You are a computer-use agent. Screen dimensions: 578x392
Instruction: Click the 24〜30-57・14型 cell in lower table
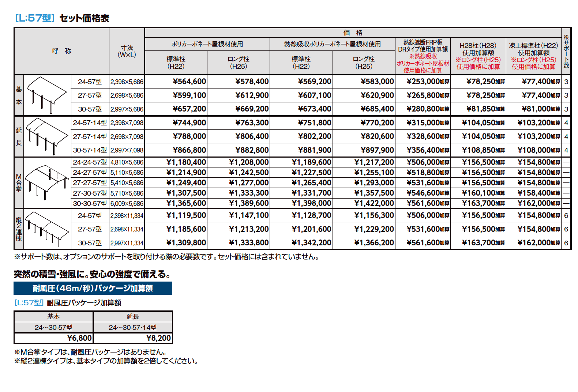pos(133,327)
